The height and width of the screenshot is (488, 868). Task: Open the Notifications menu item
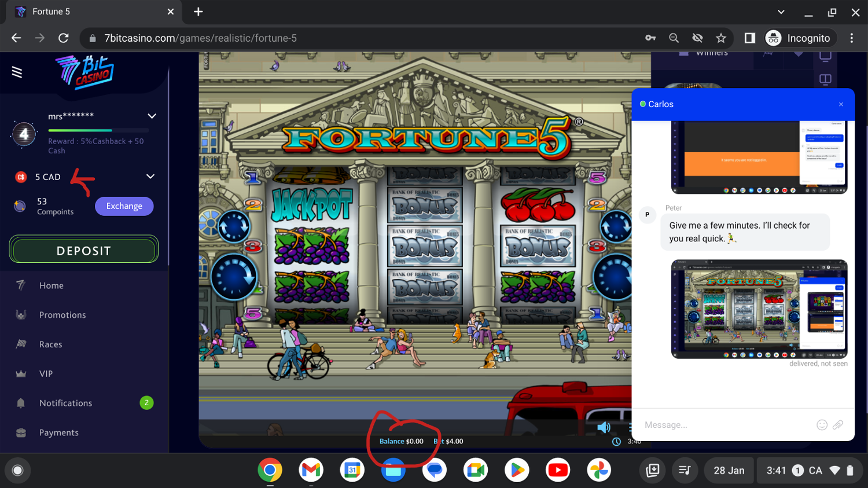[x=65, y=403]
